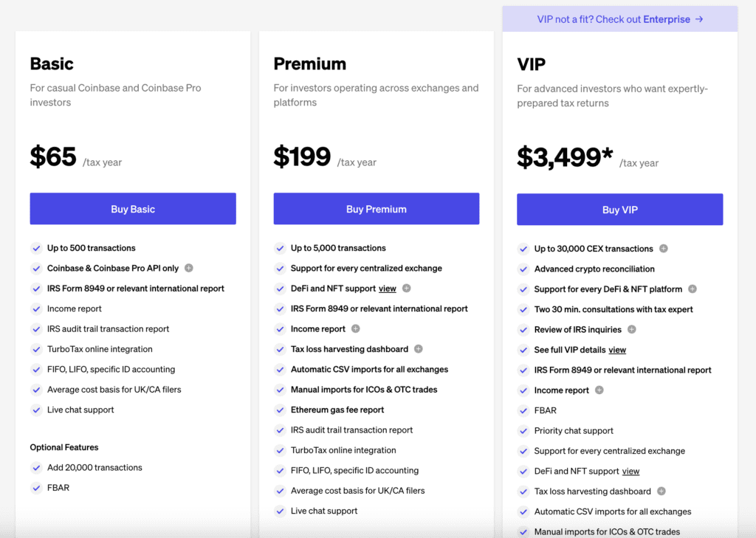This screenshot has height=538, width=756.
Task: Open info icon next to DeFi and NFT support view in Premium
Action: point(407,289)
